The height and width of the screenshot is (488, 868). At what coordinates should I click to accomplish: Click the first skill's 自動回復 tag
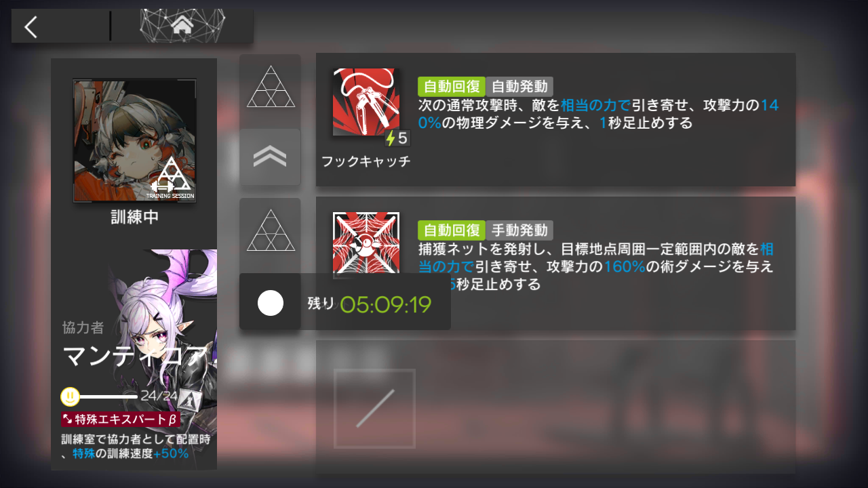tap(452, 87)
